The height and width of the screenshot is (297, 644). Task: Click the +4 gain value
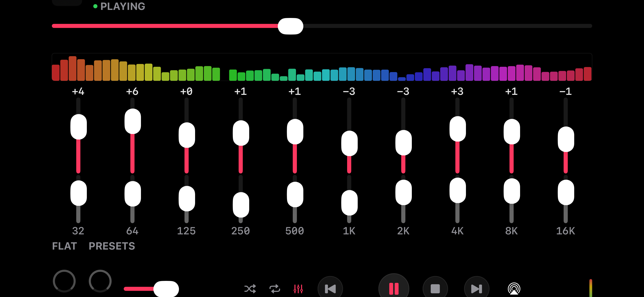click(78, 91)
